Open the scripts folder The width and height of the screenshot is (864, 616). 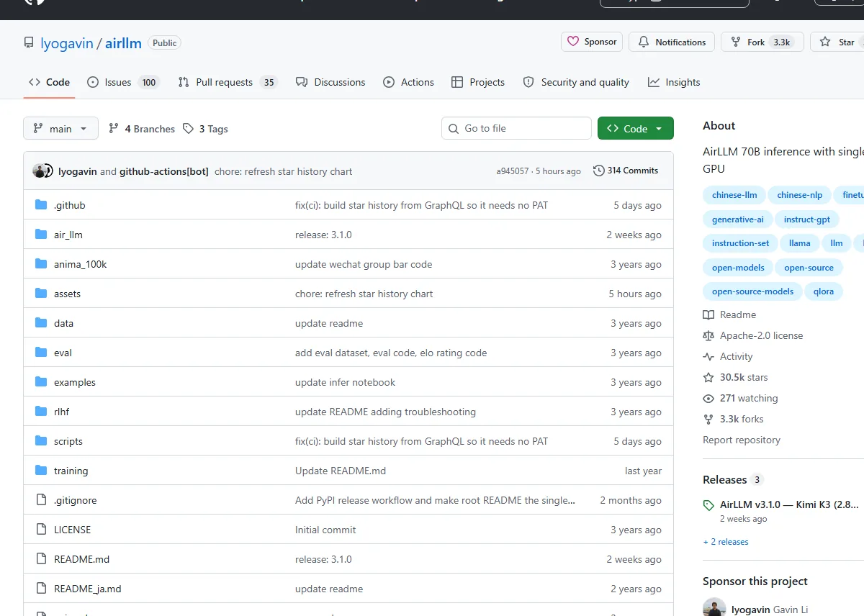click(x=68, y=441)
